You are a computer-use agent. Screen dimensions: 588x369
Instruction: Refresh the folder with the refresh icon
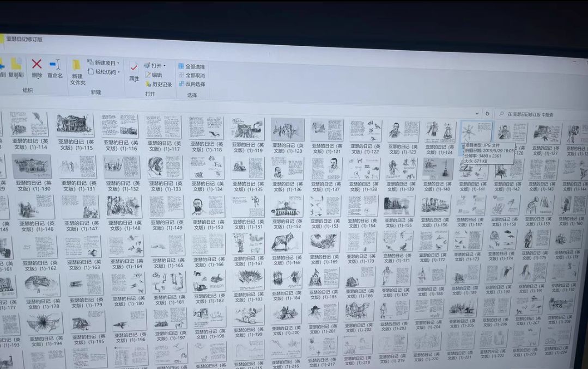487,114
